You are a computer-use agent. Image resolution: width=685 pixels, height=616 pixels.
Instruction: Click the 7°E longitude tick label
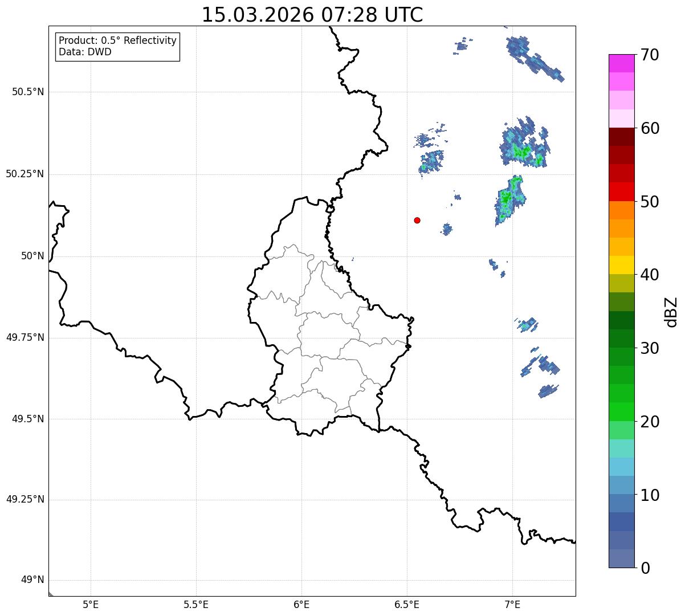512,604
